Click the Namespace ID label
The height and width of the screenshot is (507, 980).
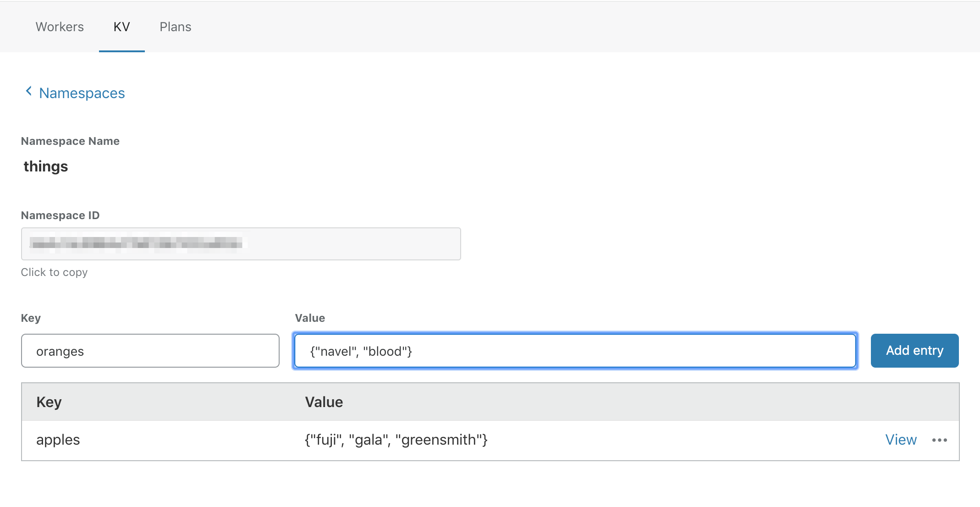pos(60,215)
